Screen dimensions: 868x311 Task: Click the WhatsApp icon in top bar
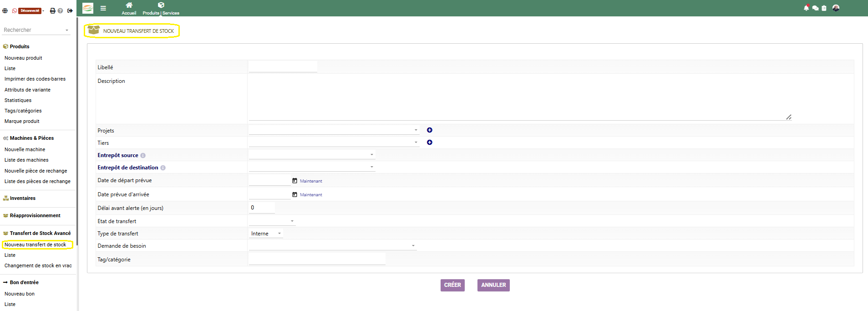tap(15, 10)
